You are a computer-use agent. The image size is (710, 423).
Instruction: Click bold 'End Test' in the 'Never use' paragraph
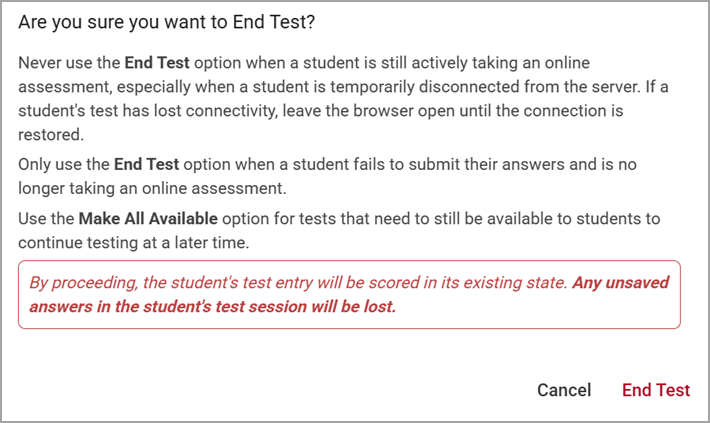tap(157, 62)
